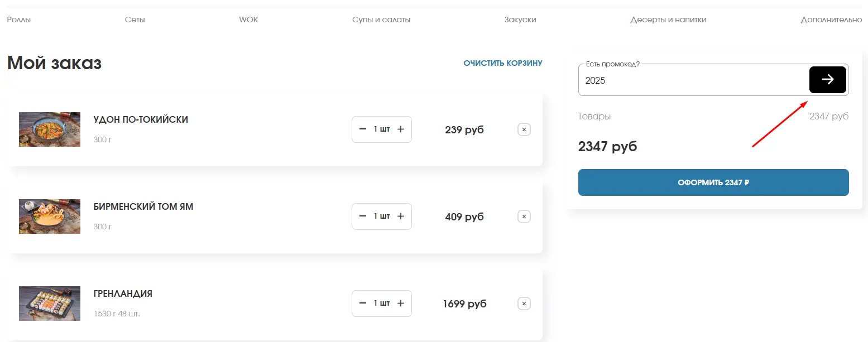
Task: Decrease Удон по-токийски quantity with minus
Action: click(363, 129)
